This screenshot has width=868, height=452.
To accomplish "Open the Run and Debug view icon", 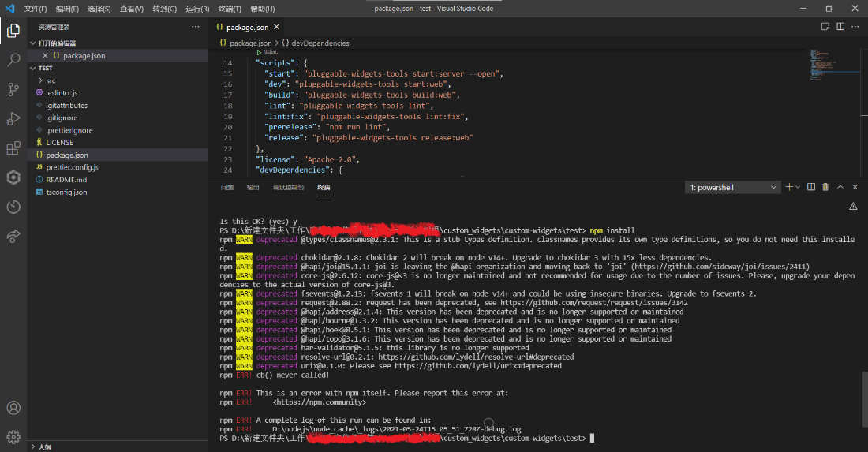I will click(x=13, y=118).
